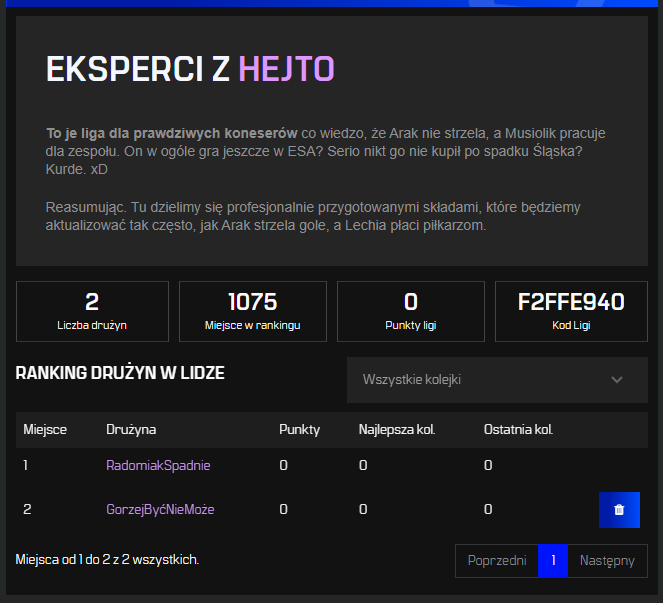Sort by the Drużyna column header
Viewport: 663px width, 603px height.
(x=131, y=429)
